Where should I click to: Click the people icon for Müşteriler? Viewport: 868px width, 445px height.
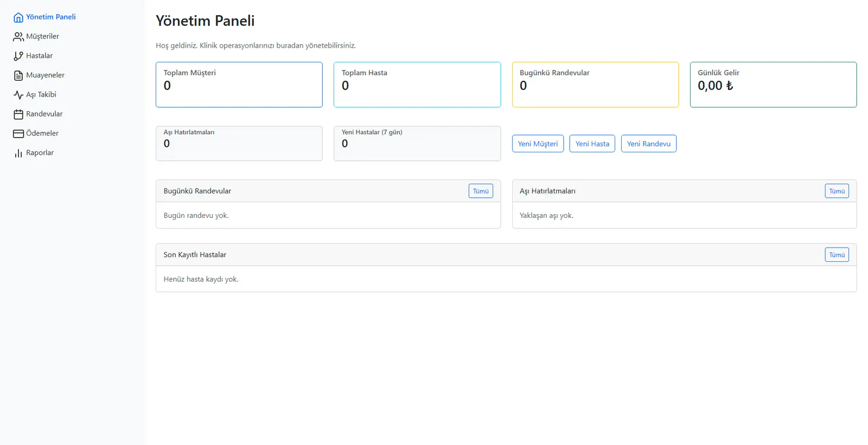tap(18, 37)
